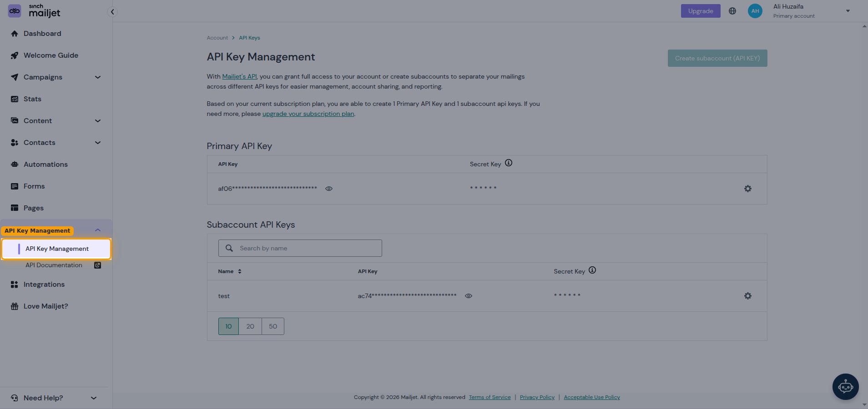Viewport: 868px width, 409px height.
Task: Click the Need Help headset icon
Action: coord(15,398)
